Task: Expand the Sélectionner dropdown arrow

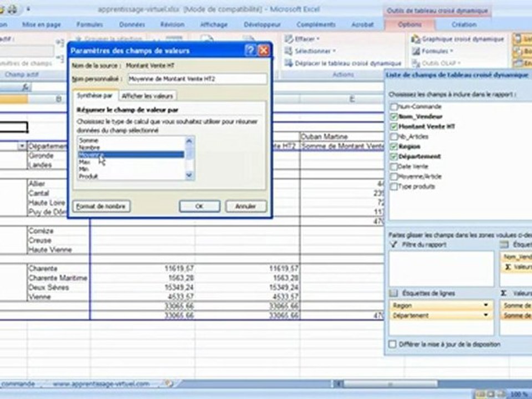Action: click(x=334, y=51)
